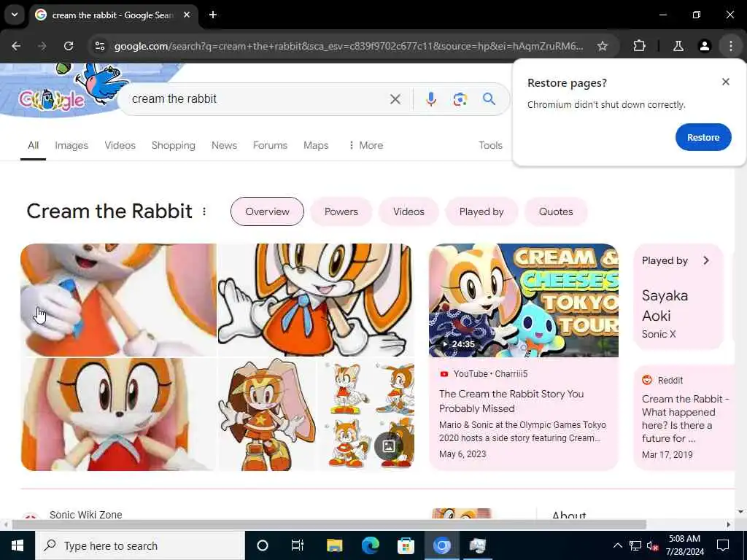Expand the More search filters menu

tap(365, 145)
